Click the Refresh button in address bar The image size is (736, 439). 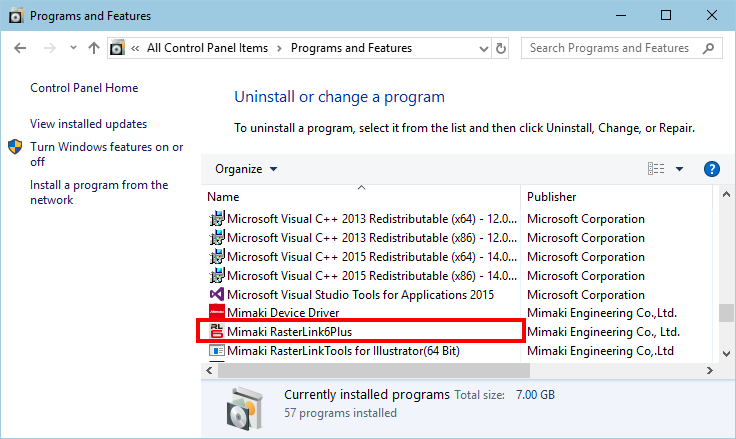(501, 48)
